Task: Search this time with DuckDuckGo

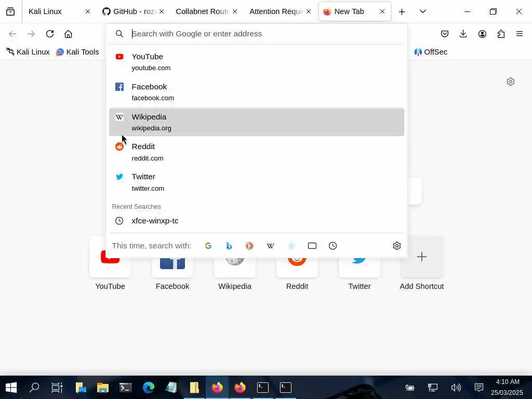Action: point(250,246)
